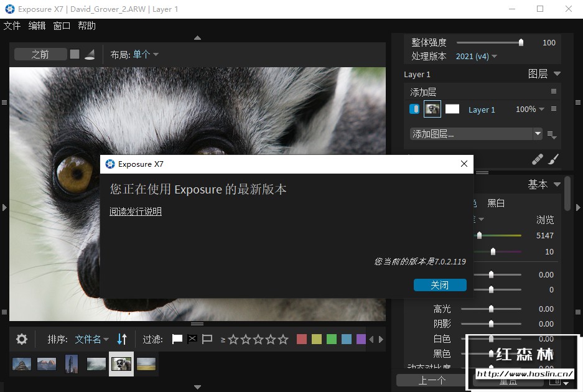This screenshot has width=583, height=392.
Task: Collapse the 基本 panel triangle
Action: coord(557,184)
